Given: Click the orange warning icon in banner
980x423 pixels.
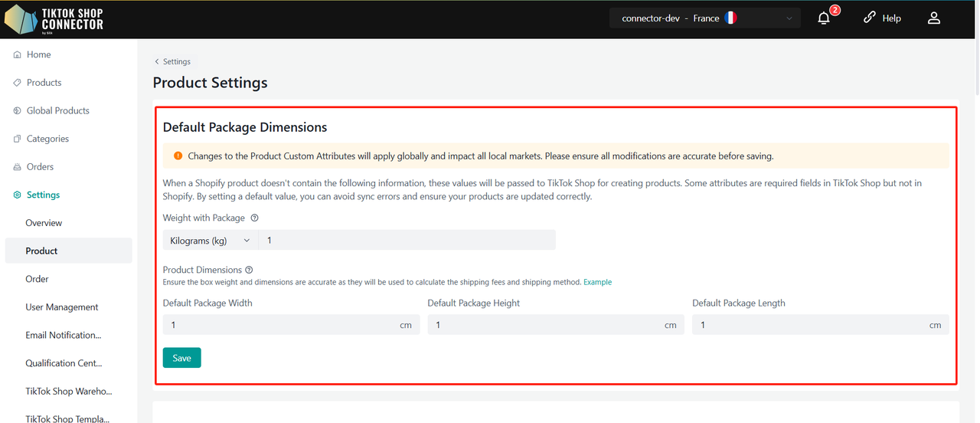Looking at the screenshot, I should point(178,156).
